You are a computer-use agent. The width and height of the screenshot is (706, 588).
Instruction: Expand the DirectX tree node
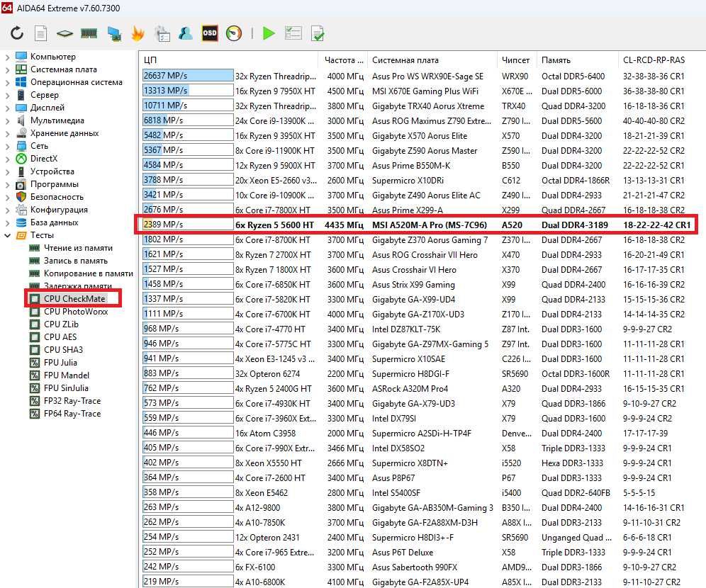(x=7, y=159)
